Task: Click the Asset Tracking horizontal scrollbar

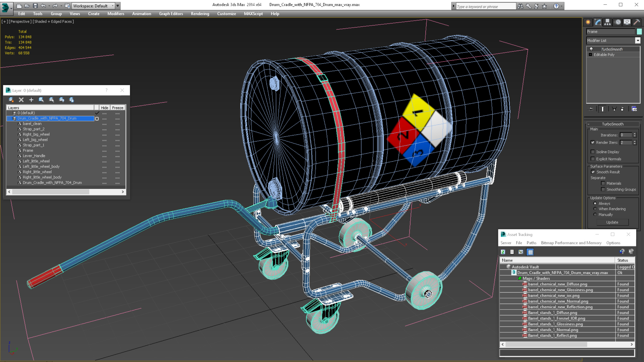Action: click(x=567, y=345)
